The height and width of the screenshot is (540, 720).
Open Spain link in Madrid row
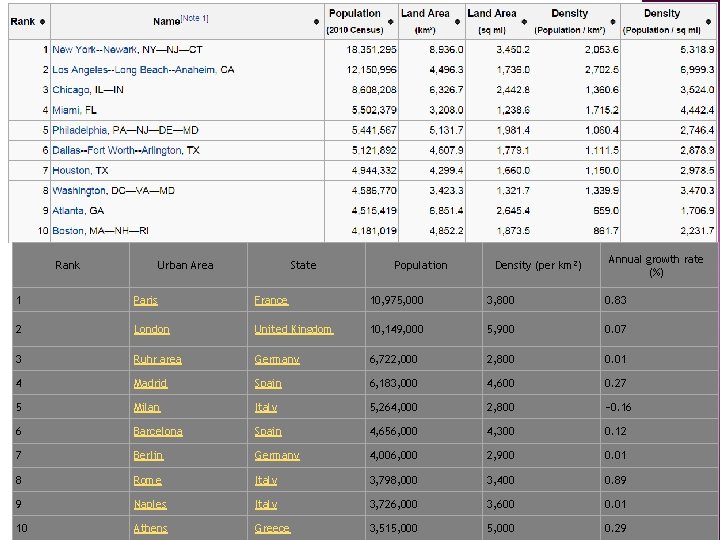[268, 383]
